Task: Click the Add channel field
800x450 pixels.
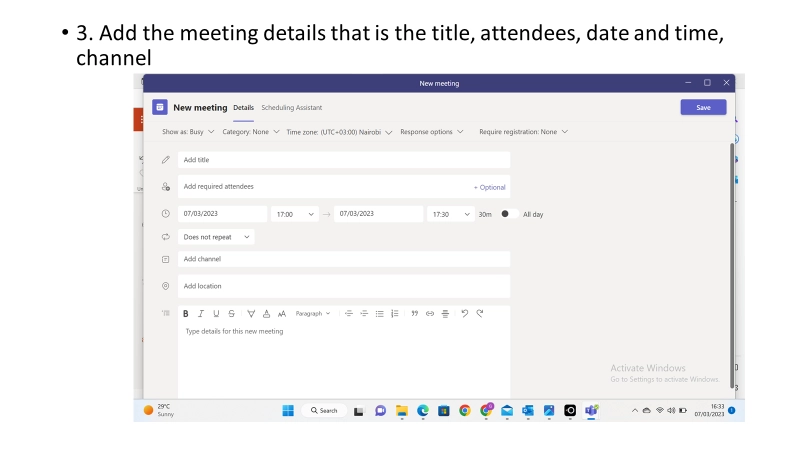Action: coord(344,259)
